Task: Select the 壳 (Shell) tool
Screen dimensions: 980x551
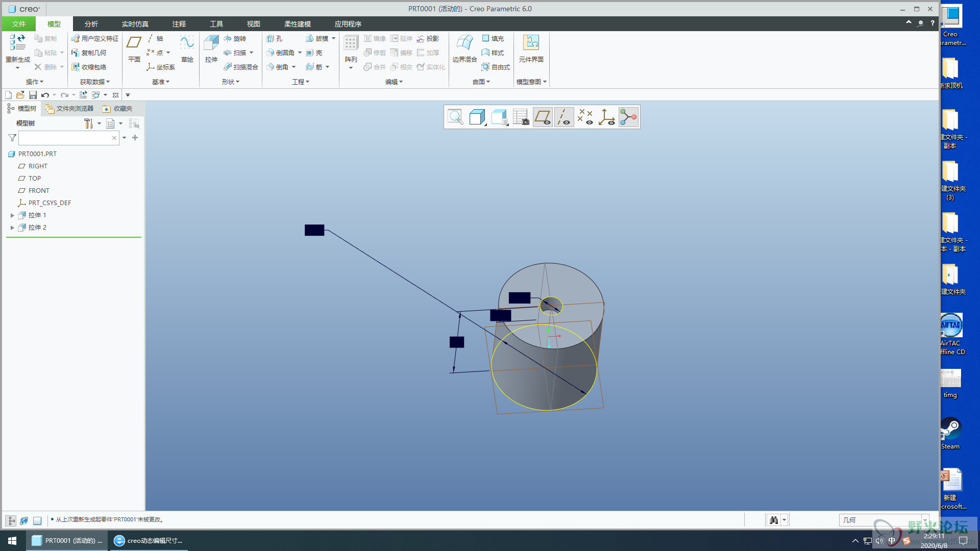Action: coord(314,53)
